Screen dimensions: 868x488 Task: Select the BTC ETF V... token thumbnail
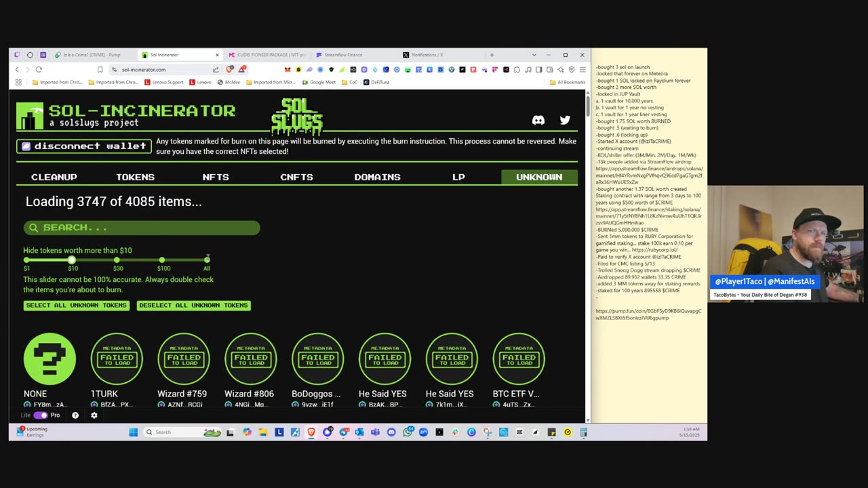519,359
